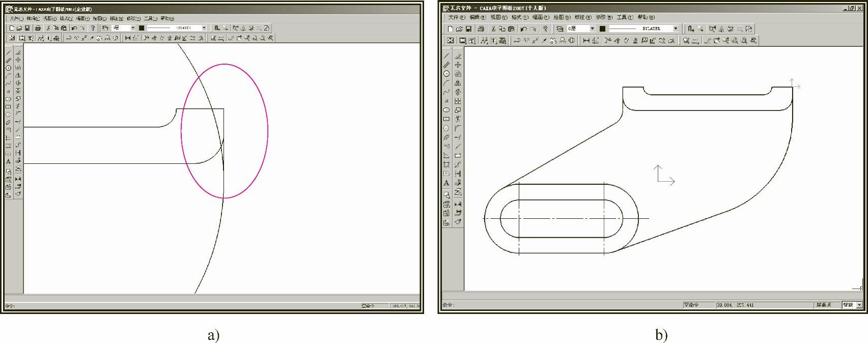This screenshot has width=868, height=343.
Task: Click Cut scissors icon in right window
Action: tap(493, 29)
